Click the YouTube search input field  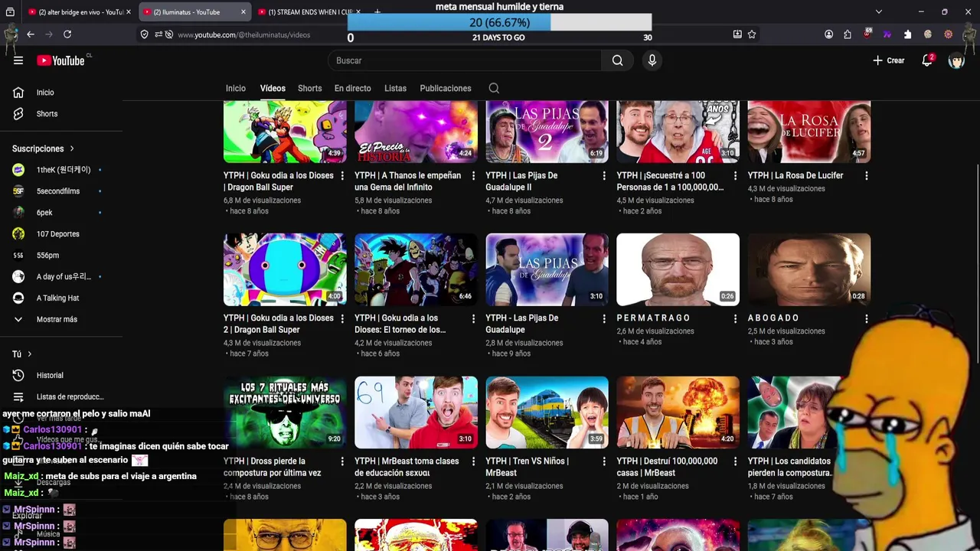[465, 60]
